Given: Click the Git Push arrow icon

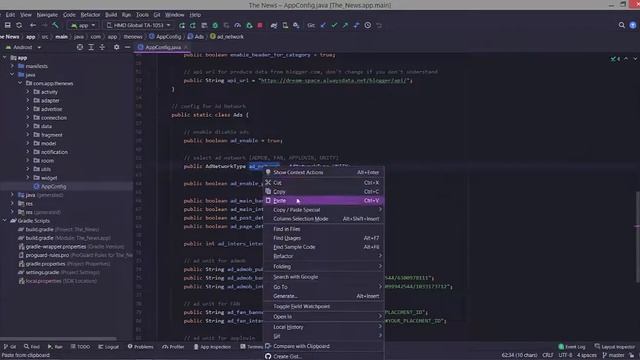Looking at the screenshot, I should 345,25.
